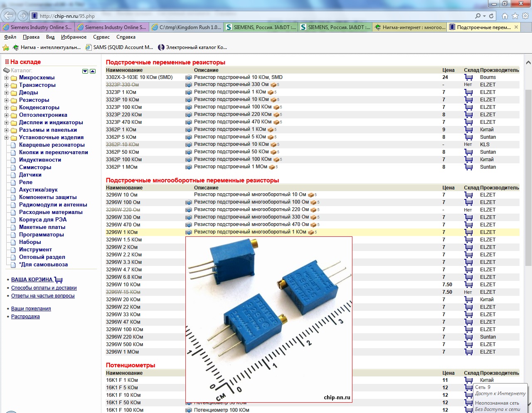Open the Вид menu
This screenshot has width=532, height=413.
pos(50,37)
